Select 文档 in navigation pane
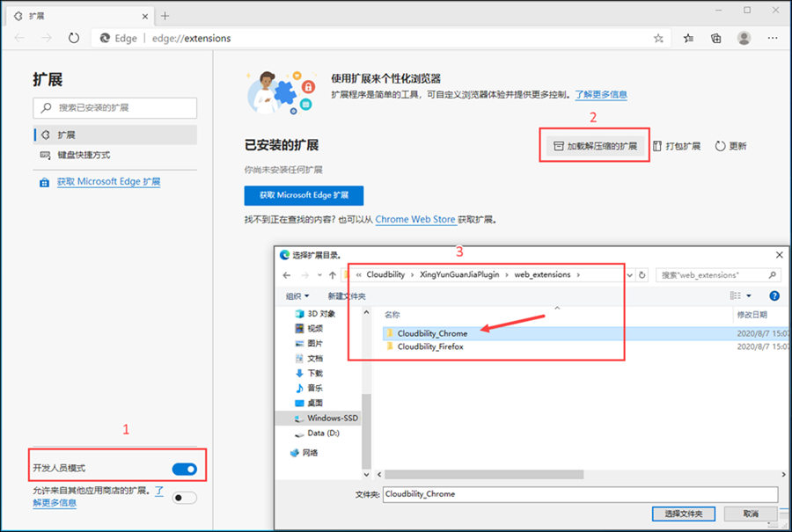Image resolution: width=792 pixels, height=532 pixels. click(309, 359)
